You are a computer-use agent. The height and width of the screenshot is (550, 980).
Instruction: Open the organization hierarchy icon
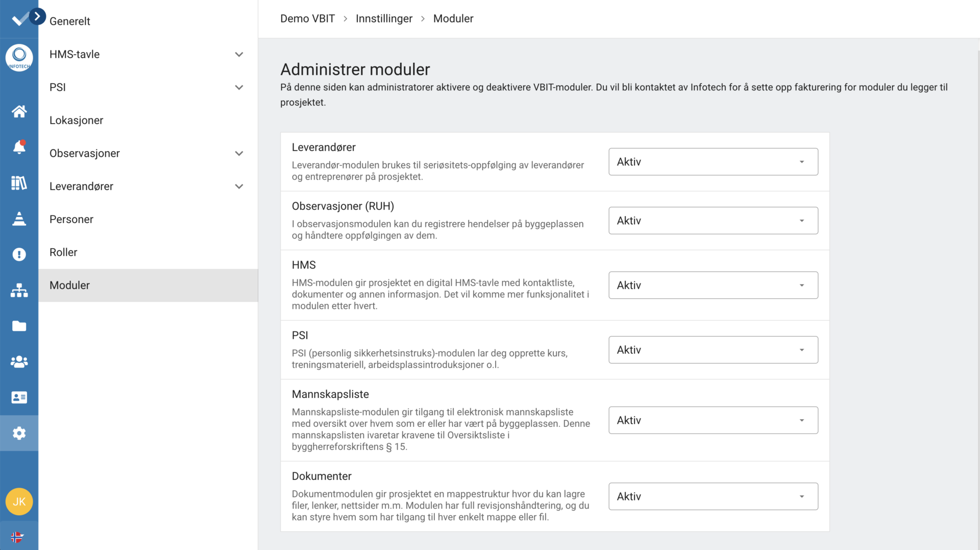click(19, 290)
